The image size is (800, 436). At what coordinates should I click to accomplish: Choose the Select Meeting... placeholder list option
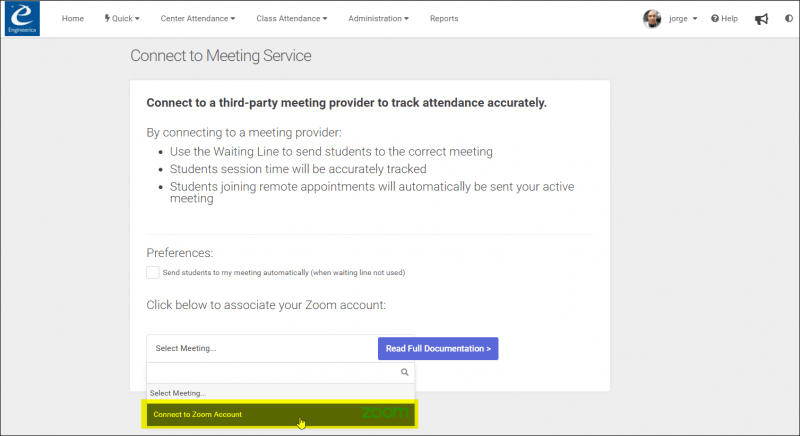(x=280, y=393)
